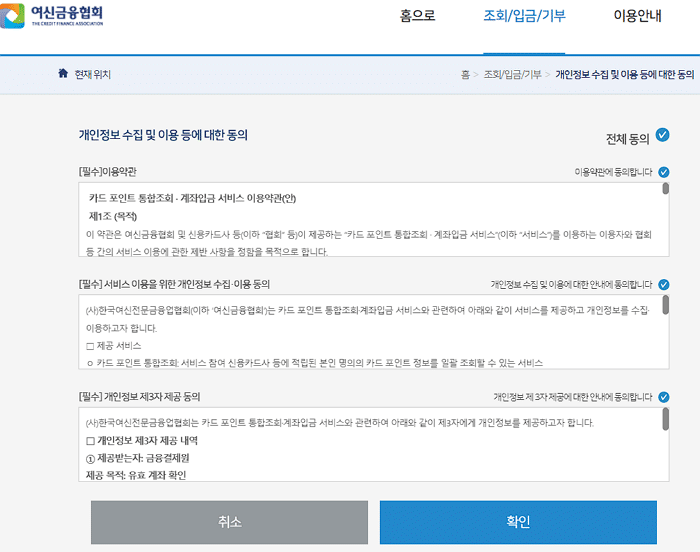Click 조회/입금/기부 breadcrumb link
The width and height of the screenshot is (700, 552).
pos(512,75)
